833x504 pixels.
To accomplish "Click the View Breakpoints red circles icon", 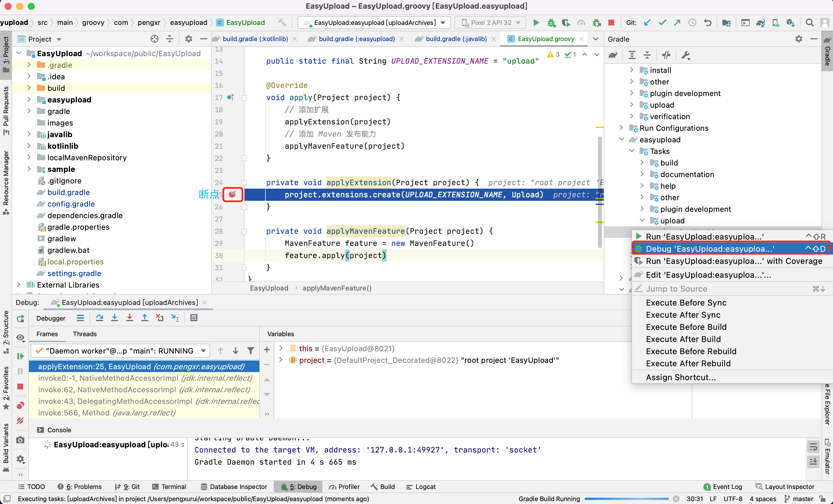I will (x=20, y=405).
